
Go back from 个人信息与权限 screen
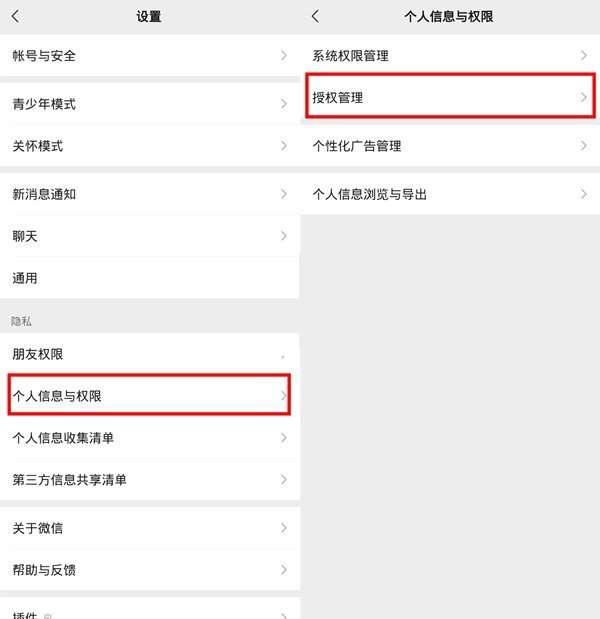click(315, 17)
